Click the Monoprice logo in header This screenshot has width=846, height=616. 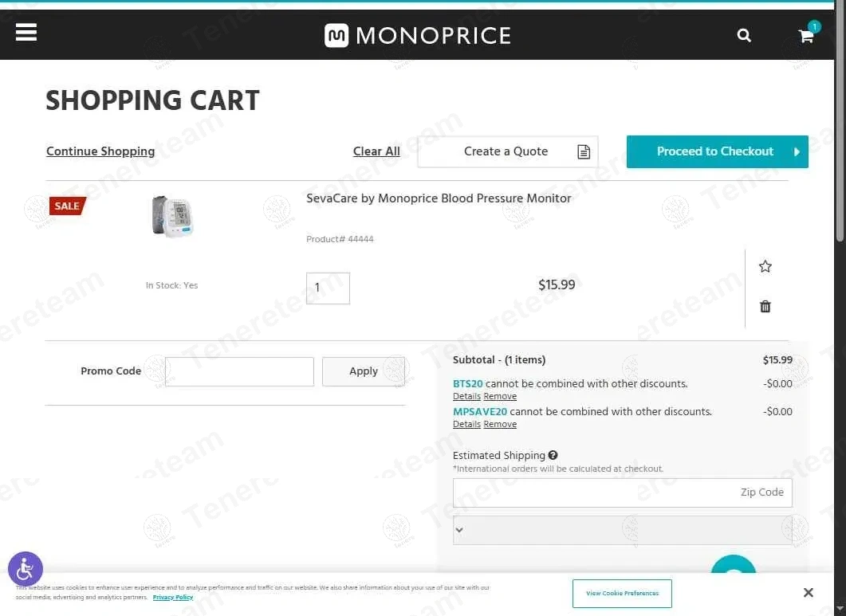click(417, 36)
